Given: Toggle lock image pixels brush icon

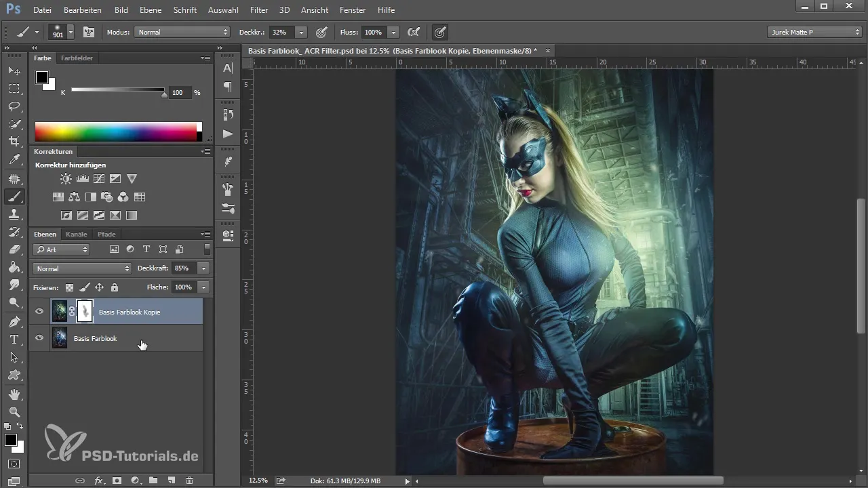Looking at the screenshot, I should [84, 287].
